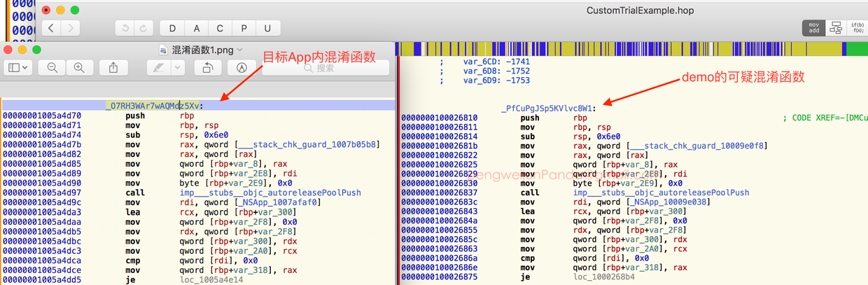Click loc_1005a4e14 in Preview image
The width and height of the screenshot is (868, 285).
(x=210, y=279)
